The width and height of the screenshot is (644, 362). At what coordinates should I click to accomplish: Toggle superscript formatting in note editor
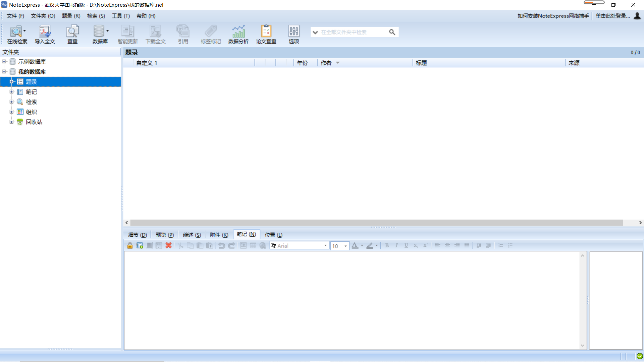click(425, 245)
